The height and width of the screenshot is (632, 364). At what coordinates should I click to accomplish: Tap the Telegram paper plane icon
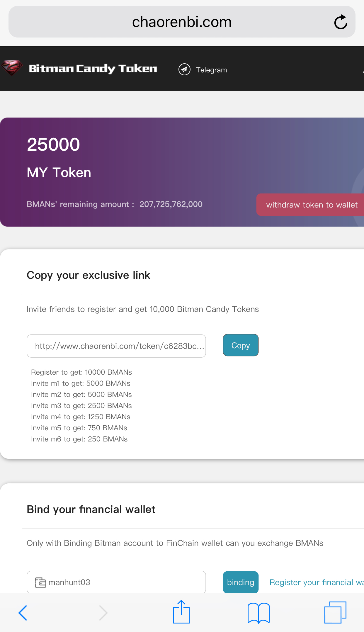point(184,69)
